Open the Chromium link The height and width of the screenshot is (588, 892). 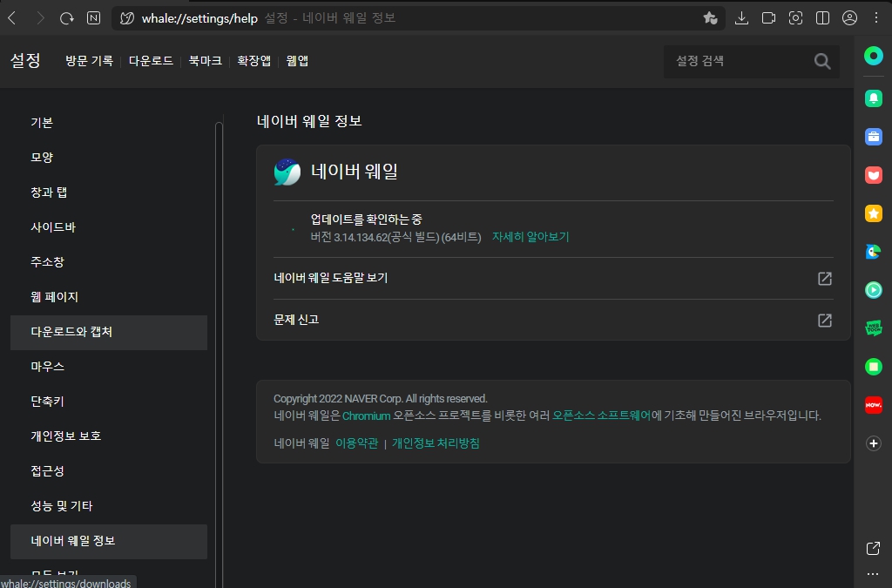point(367,416)
